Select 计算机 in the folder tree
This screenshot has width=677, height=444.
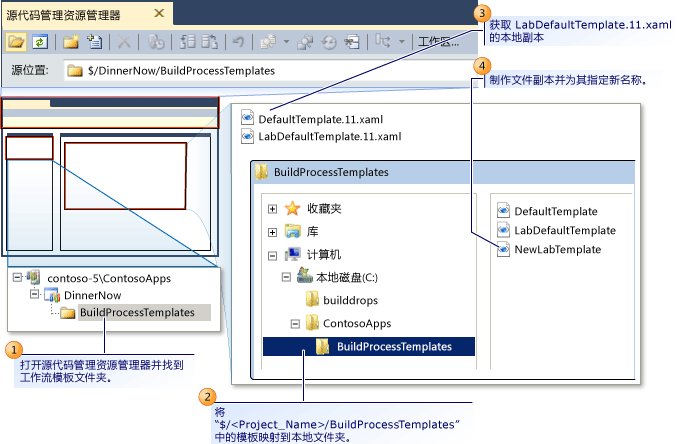[313, 254]
